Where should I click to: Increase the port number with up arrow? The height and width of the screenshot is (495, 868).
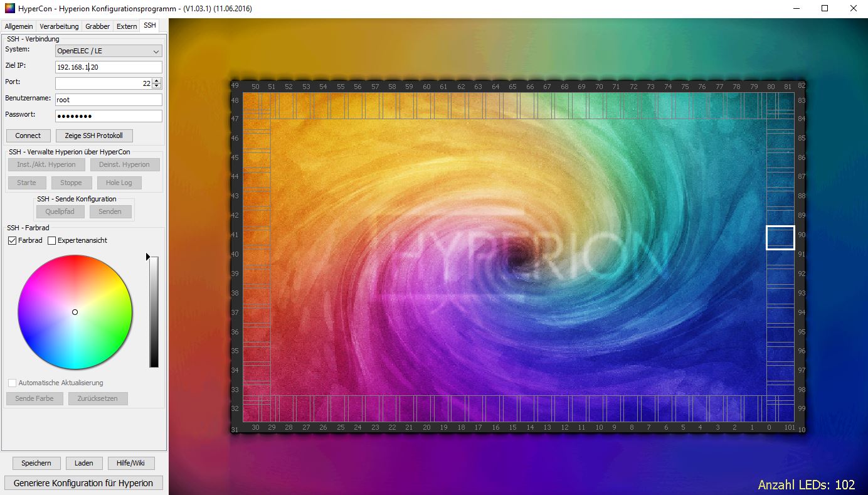(x=157, y=80)
